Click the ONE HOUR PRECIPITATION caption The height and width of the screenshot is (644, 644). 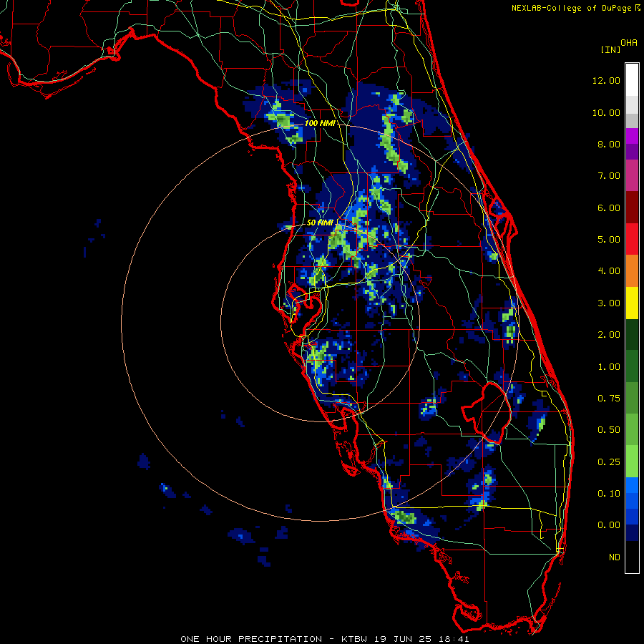pos(251,639)
